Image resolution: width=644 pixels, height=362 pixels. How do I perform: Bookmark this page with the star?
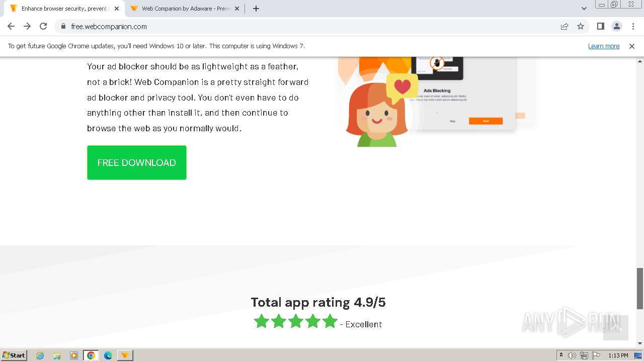[x=581, y=26]
